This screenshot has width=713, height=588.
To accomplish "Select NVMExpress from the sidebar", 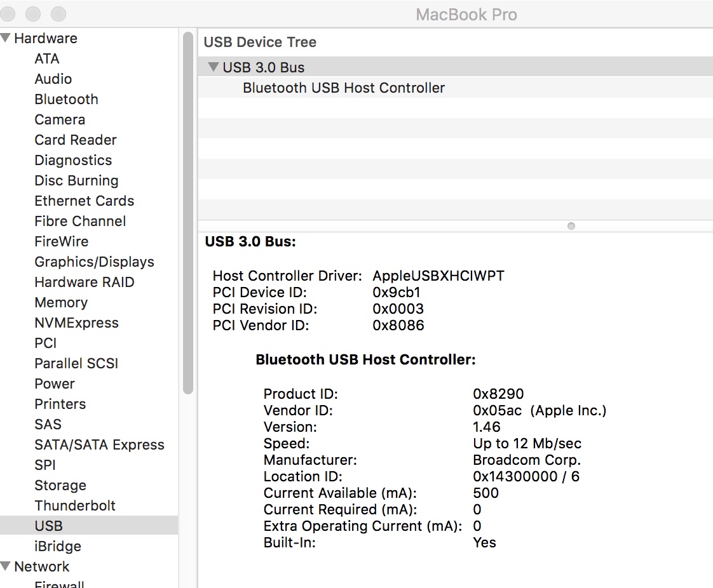I will pyautogui.click(x=76, y=323).
